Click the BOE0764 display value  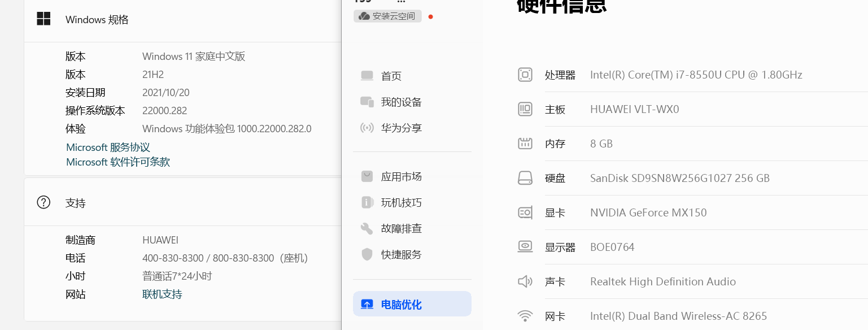(x=612, y=247)
